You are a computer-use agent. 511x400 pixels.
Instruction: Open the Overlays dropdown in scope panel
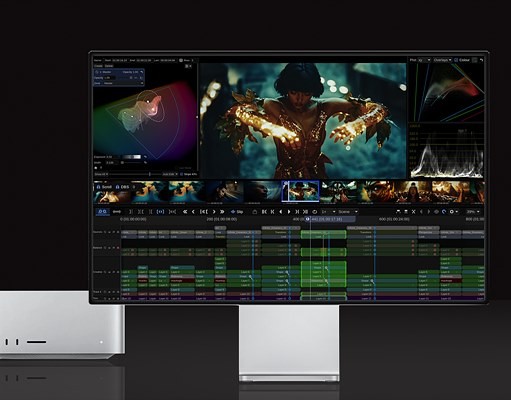[442, 60]
